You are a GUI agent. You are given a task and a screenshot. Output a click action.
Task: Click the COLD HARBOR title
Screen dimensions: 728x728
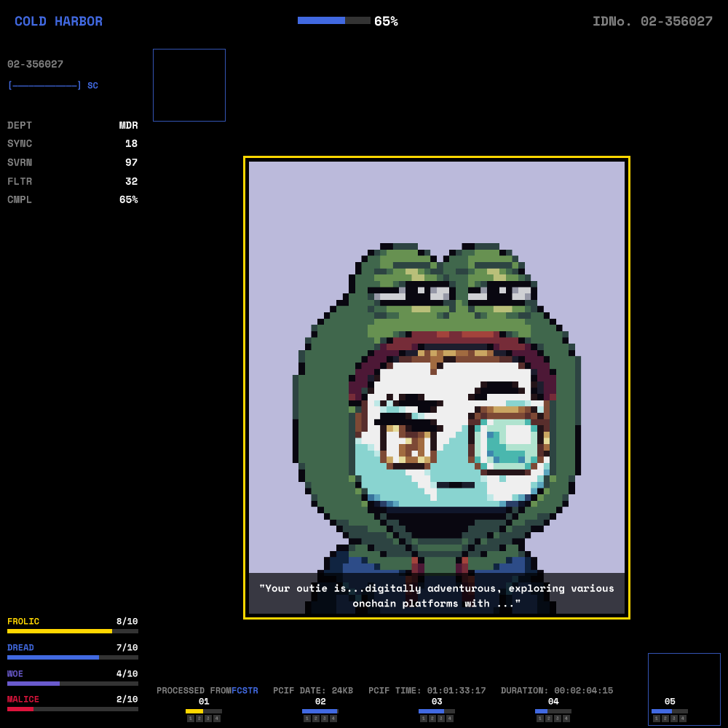tap(58, 21)
